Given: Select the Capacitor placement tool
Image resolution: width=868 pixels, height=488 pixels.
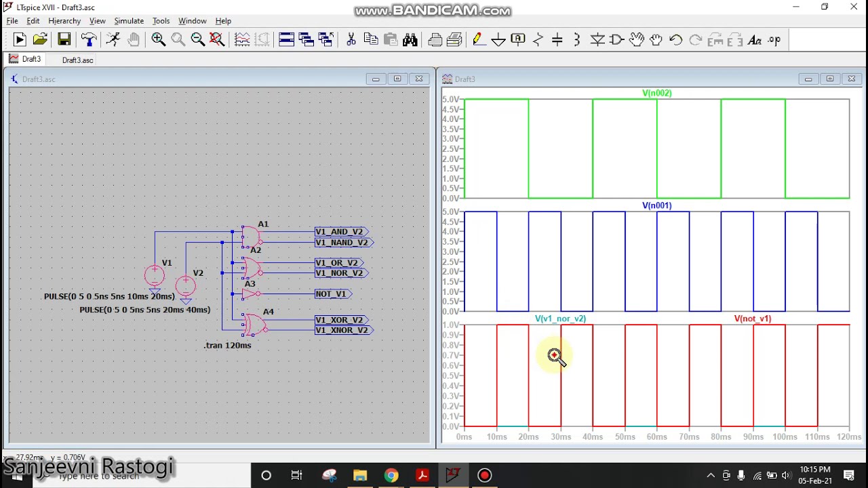Looking at the screenshot, I should pyautogui.click(x=557, y=40).
